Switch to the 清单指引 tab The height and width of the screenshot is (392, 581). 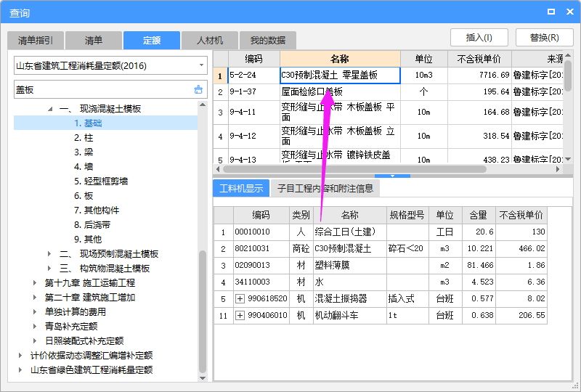[36, 41]
